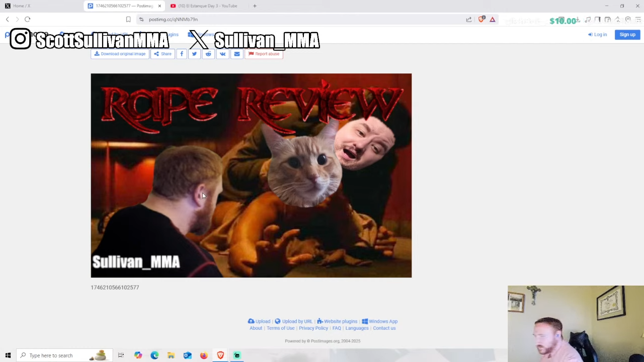Share the image on VK
This screenshot has height=362, width=644.
(222, 54)
